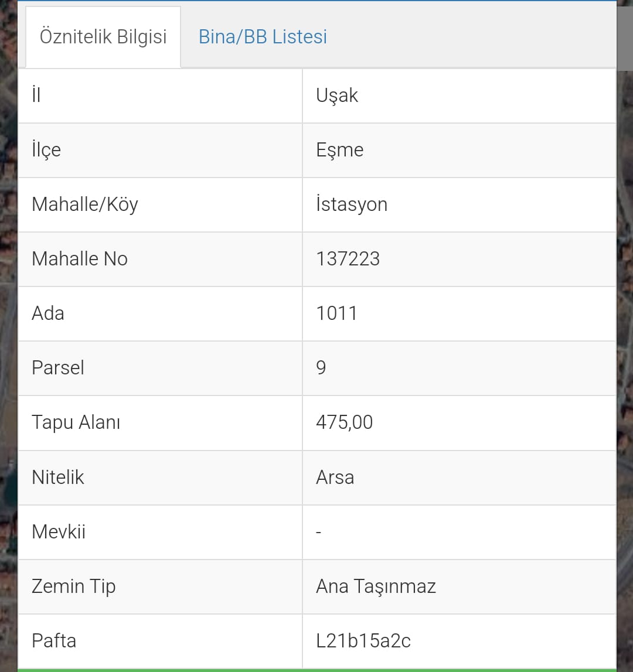Viewport: 633px width, 672px height.
Task: Select the Öznitelik Bilgisi tab
Action: click(x=103, y=37)
